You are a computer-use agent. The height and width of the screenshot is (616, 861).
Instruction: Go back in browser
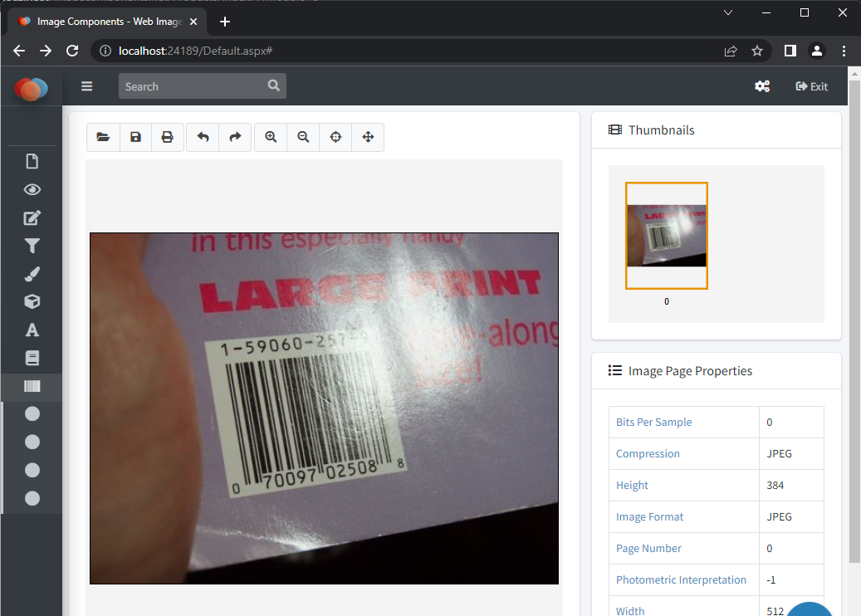19,51
